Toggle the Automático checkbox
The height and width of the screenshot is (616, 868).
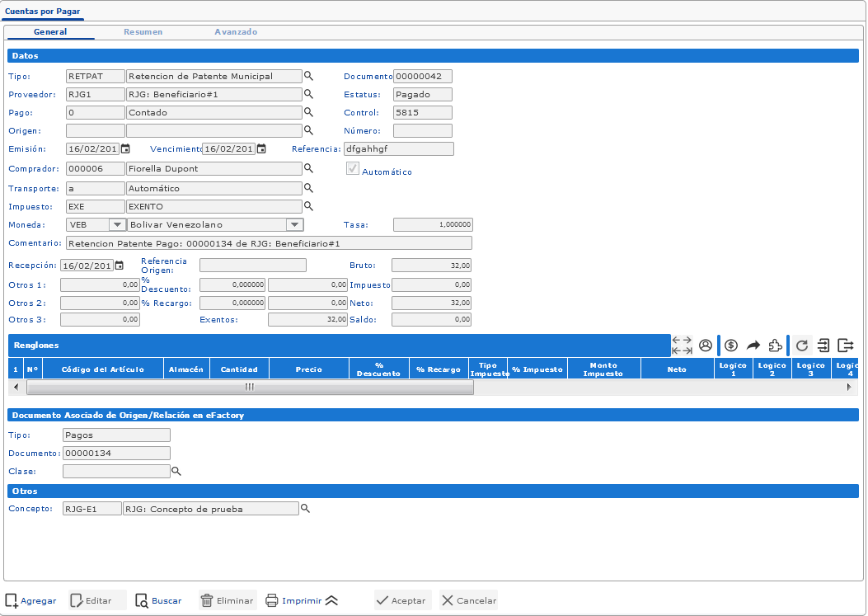pyautogui.click(x=353, y=168)
